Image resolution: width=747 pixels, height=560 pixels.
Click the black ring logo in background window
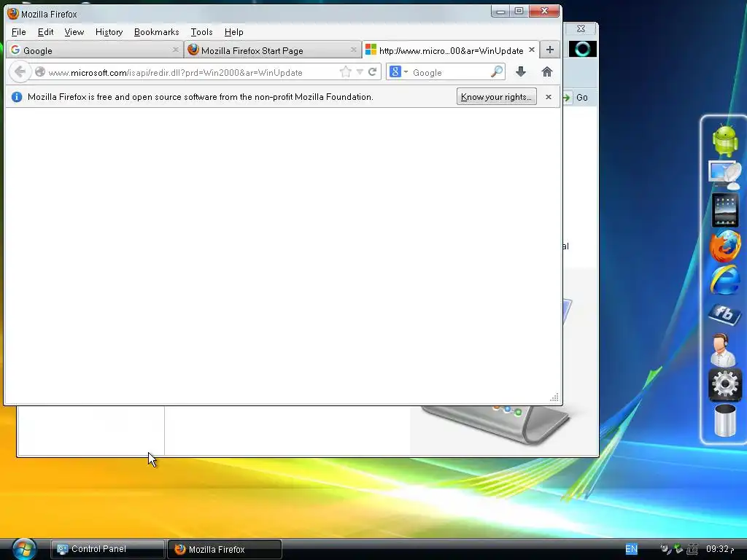pos(582,49)
